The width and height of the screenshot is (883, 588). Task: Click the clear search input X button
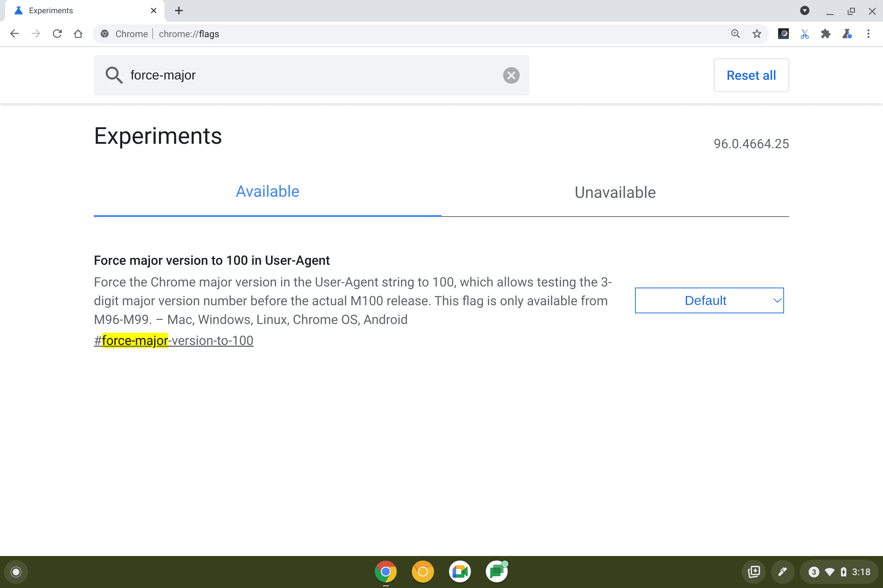click(x=511, y=75)
